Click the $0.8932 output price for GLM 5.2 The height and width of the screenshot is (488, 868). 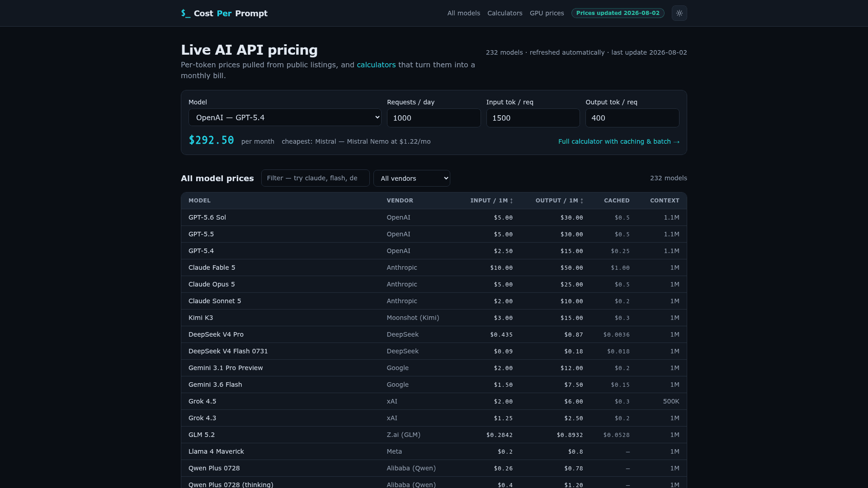coord(570,435)
